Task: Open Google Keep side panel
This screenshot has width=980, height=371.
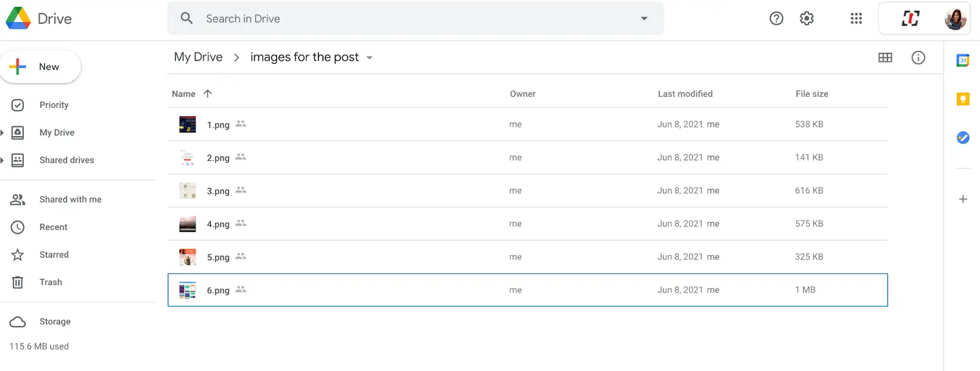Action: [x=963, y=99]
